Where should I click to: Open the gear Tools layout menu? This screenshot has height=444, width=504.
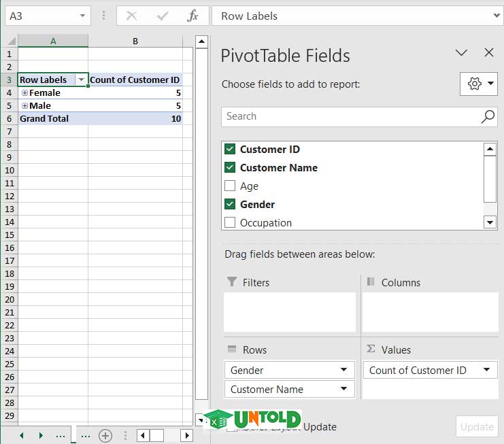coord(479,84)
